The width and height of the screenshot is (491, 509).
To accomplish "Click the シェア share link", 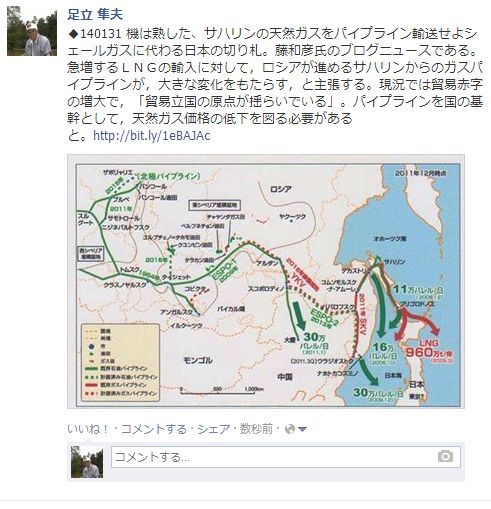I will (213, 429).
